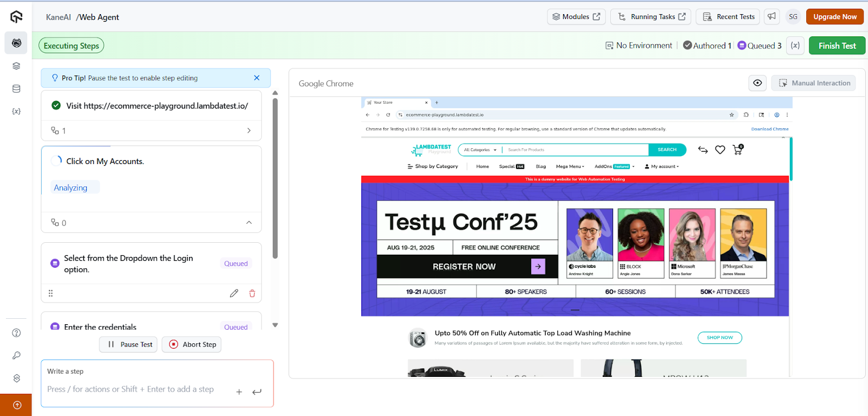
Task: Click the Authored 1 counter
Action: 707,46
